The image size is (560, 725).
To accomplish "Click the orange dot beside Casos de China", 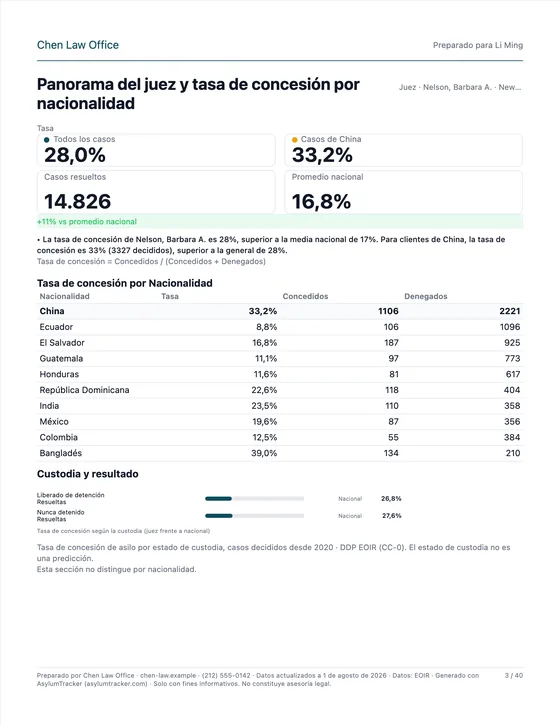I will coord(295,140).
